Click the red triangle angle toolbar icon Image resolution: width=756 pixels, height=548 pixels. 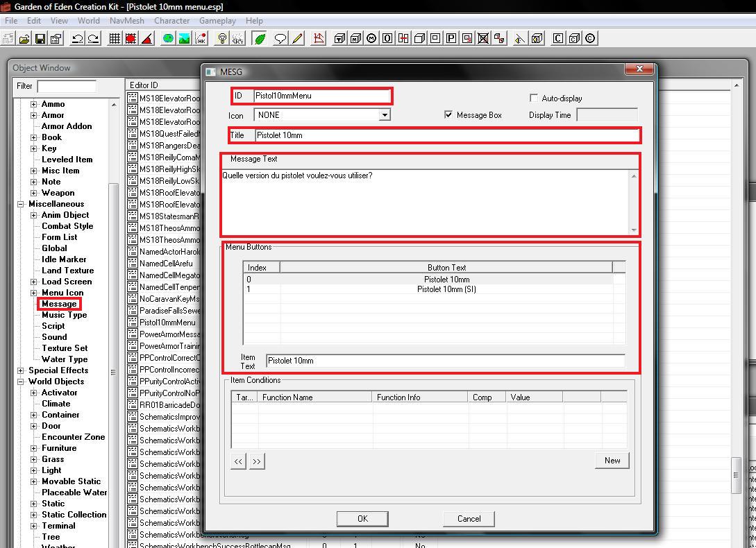pos(147,39)
